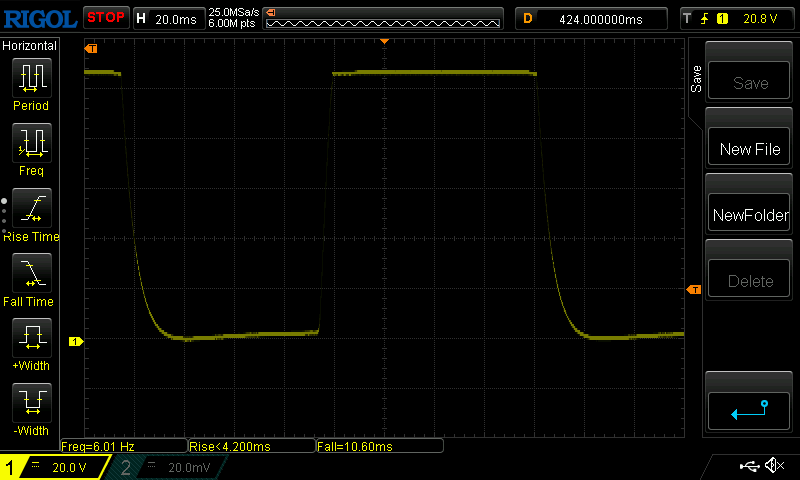The width and height of the screenshot is (800, 480).
Task: Select the Period measurement icon
Action: 31,78
